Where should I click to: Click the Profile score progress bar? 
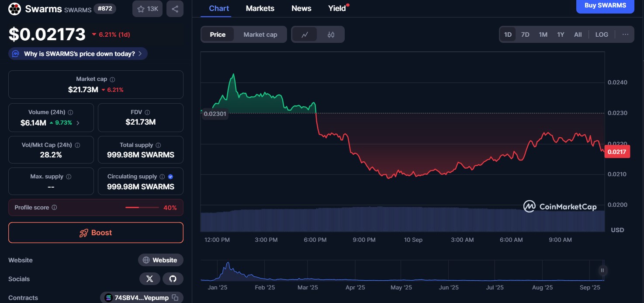(142, 208)
